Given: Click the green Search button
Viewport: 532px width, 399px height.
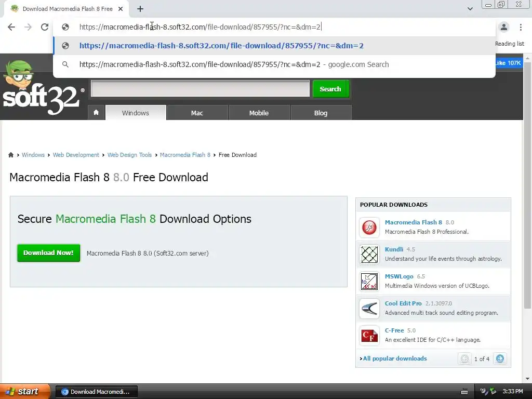Looking at the screenshot, I should pos(331,89).
